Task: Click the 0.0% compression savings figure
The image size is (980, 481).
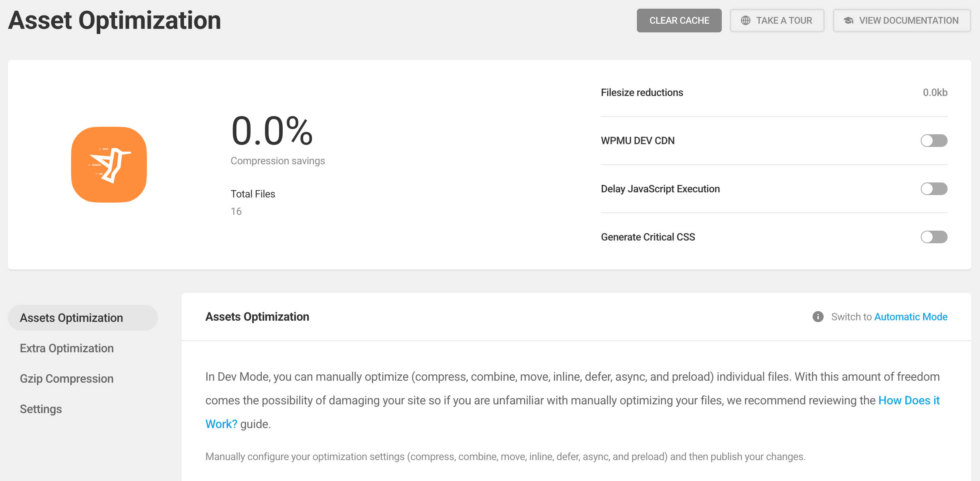Action: 272,131
